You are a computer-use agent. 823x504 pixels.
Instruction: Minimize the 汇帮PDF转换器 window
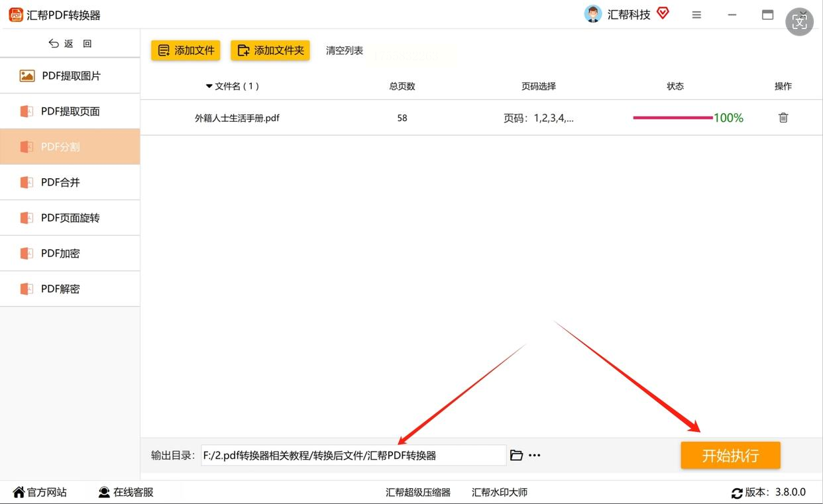tap(732, 15)
